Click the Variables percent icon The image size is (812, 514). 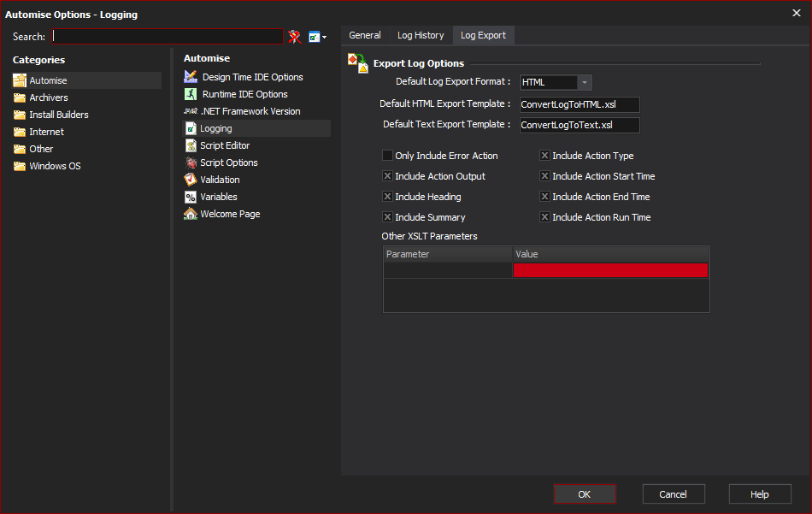191,197
